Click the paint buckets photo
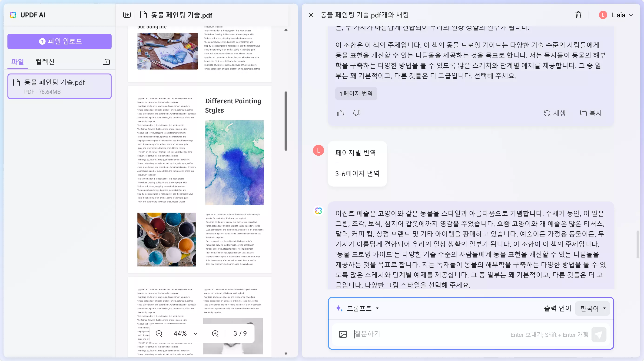This screenshot has width=644, height=361. (166, 239)
